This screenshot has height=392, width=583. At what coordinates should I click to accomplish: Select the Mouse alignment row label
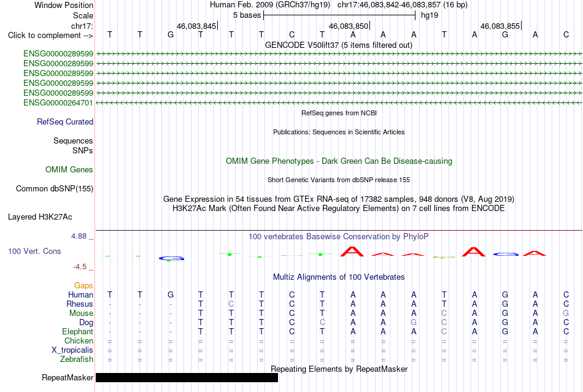pyautogui.click(x=81, y=313)
